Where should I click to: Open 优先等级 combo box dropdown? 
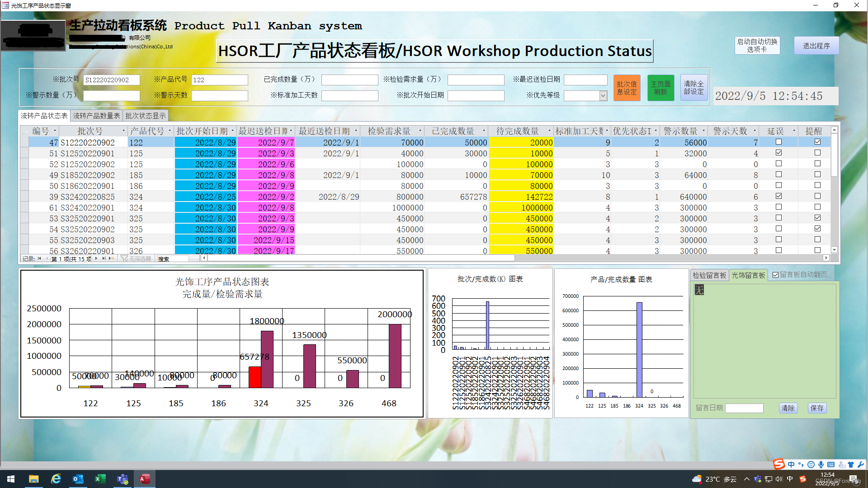tap(603, 95)
